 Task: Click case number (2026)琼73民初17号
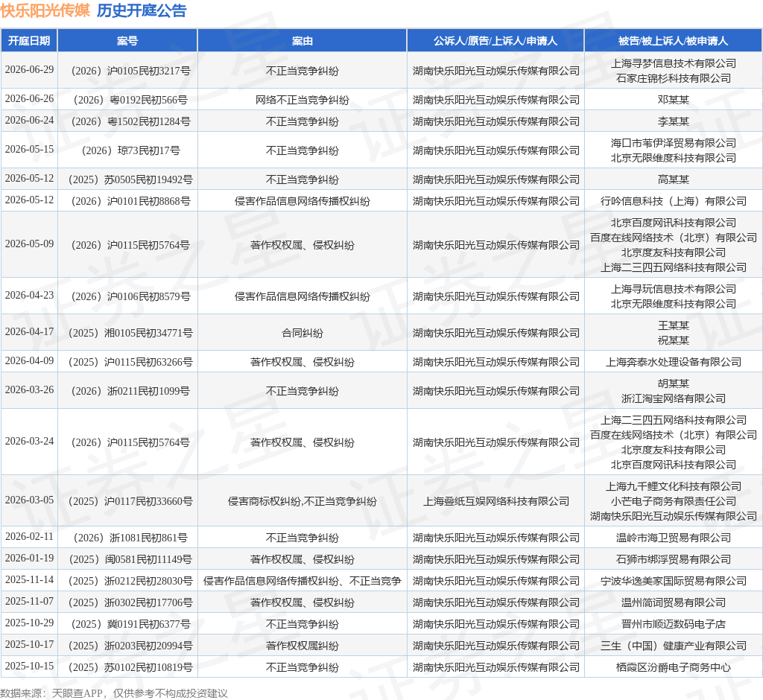pyautogui.click(x=130, y=151)
